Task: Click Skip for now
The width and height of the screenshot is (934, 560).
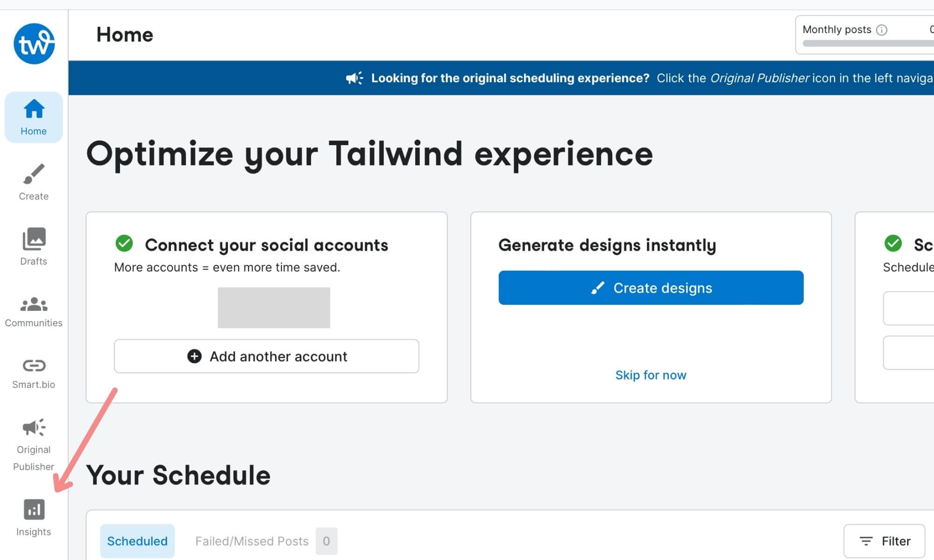Action: point(651,375)
